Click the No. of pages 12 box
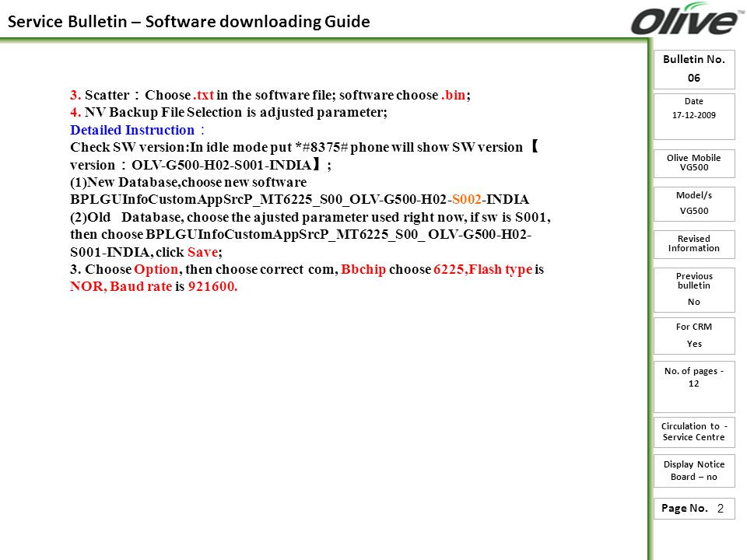Image resolution: width=747 pixels, height=560 pixels. (x=694, y=387)
